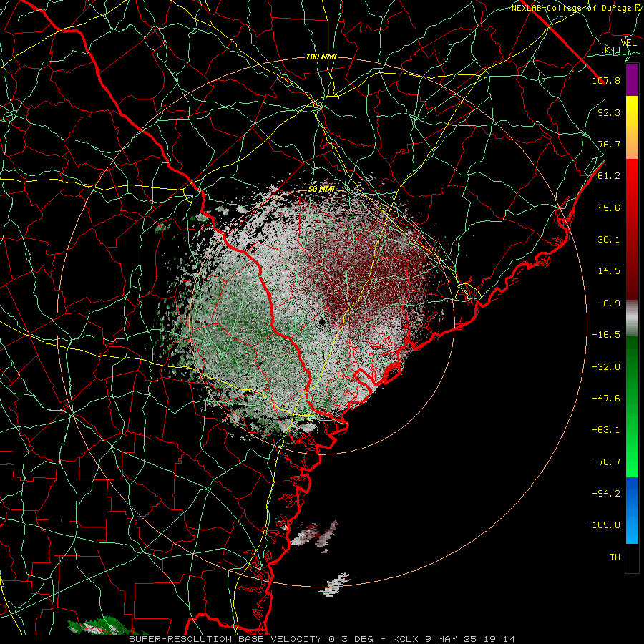Select the 14.5 value on the velocity scale

tap(609, 271)
